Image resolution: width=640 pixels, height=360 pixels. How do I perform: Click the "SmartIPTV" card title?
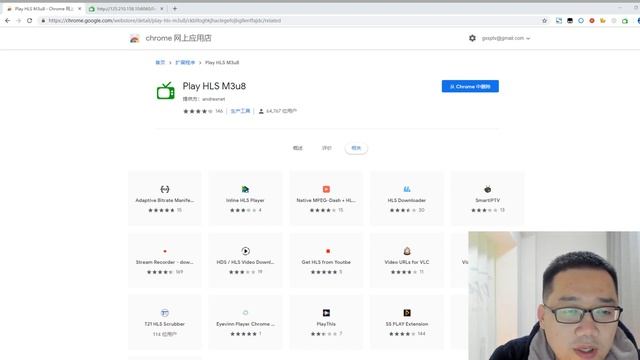click(487, 200)
